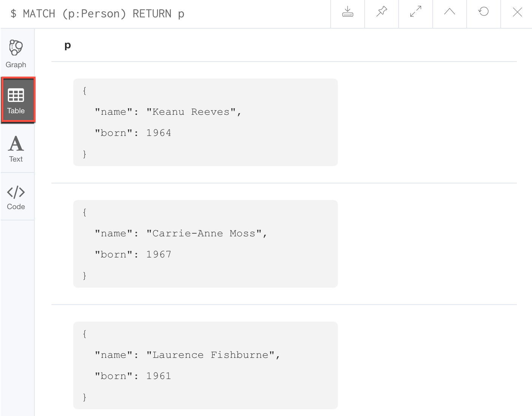The image size is (532, 416).
Task: Pin this result frame
Action: 381,12
